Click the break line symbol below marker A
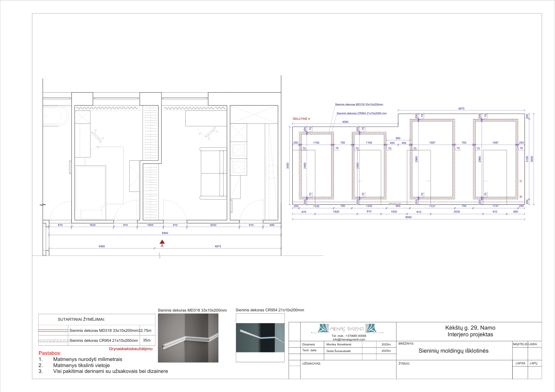Image resolution: width=555 pixels, height=392 pixels. pyautogui.click(x=160, y=255)
